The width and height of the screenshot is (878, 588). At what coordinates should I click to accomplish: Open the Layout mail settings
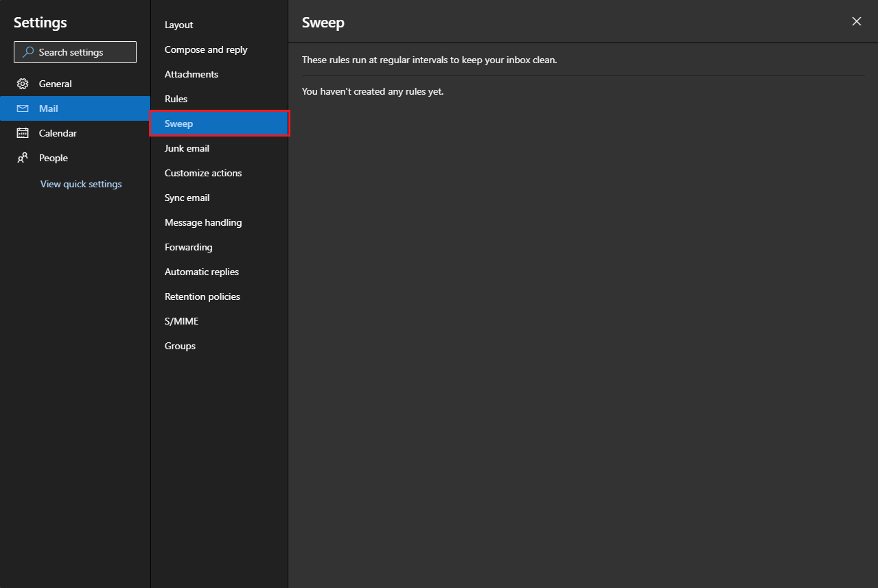pos(220,25)
